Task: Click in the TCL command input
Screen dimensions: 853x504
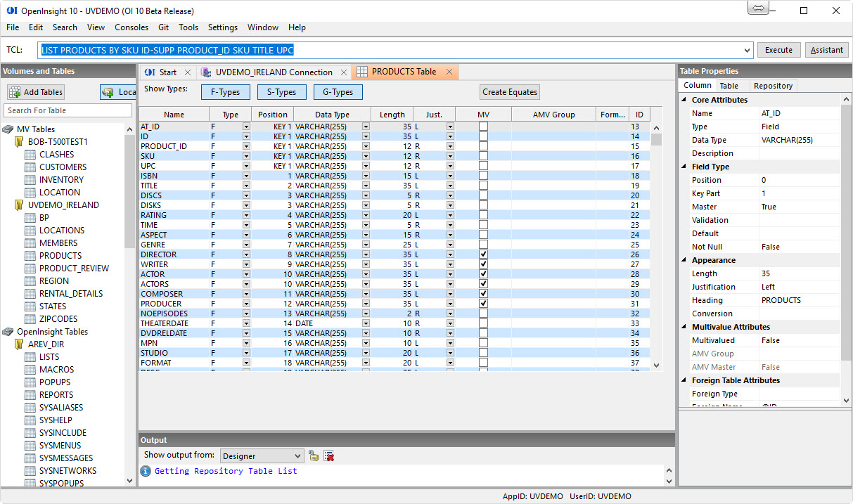Action: (396, 50)
